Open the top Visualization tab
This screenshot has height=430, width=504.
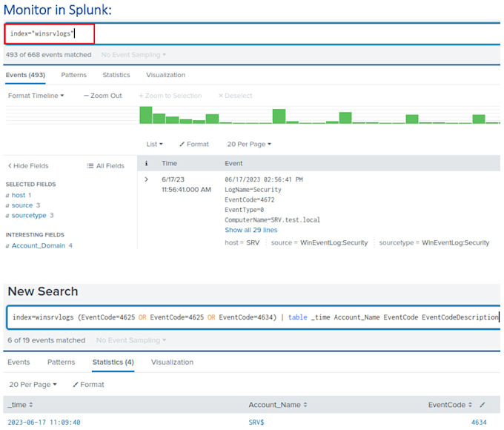tap(165, 75)
